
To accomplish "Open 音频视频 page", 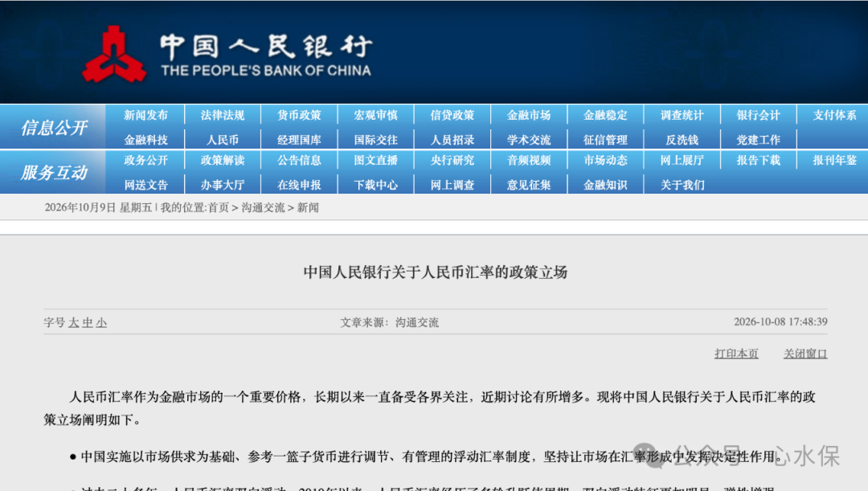I will click(529, 160).
